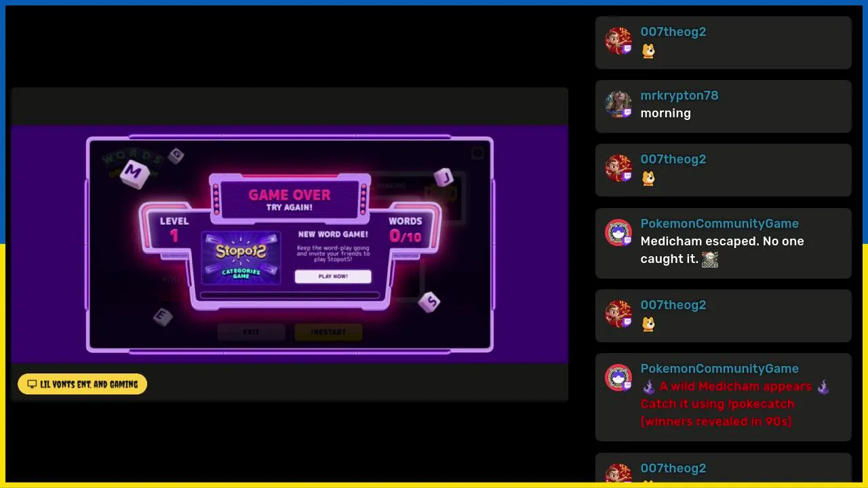Click 007theog2 avatar directly below 'morning' message

(x=618, y=168)
